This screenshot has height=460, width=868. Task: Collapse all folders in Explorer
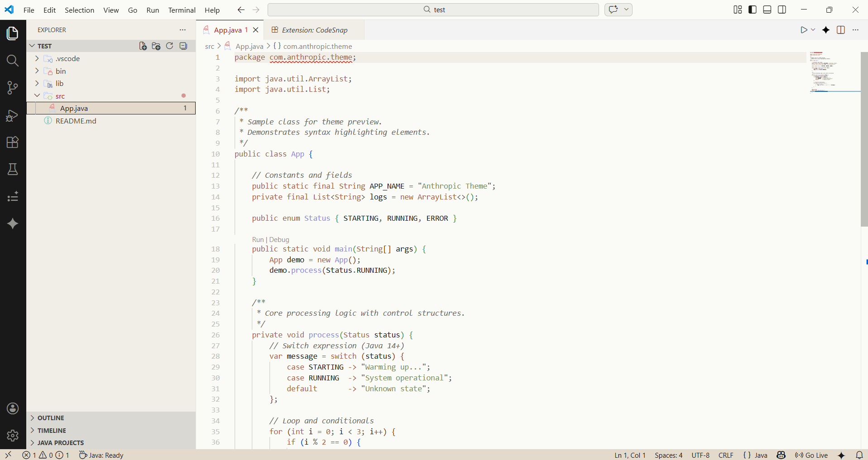tap(183, 46)
